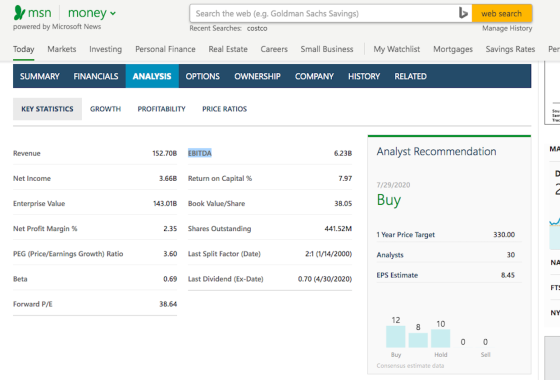Select the PROFITABILITY sub-tab
Screen dimensions: 560x380
161,109
